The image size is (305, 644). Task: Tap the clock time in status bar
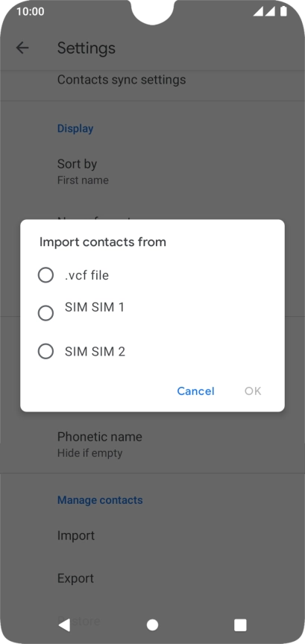[30, 11]
